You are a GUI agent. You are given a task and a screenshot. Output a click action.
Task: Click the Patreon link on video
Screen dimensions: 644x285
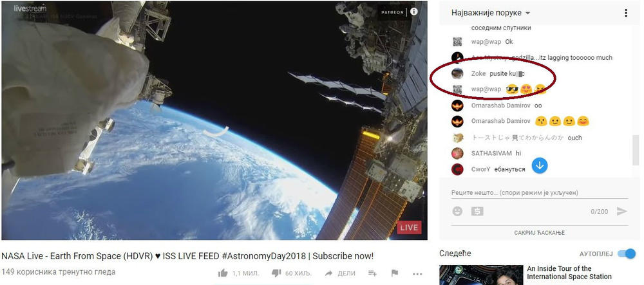(x=393, y=12)
